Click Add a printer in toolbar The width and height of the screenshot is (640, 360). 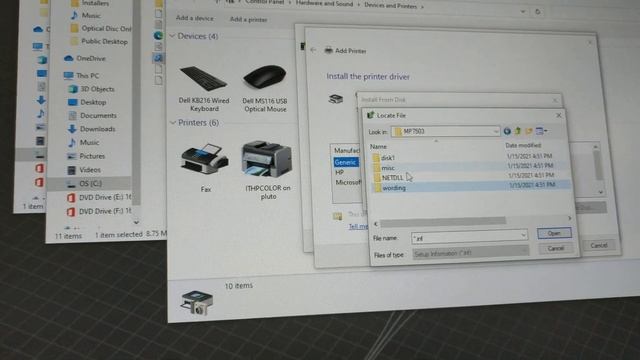(x=249, y=19)
